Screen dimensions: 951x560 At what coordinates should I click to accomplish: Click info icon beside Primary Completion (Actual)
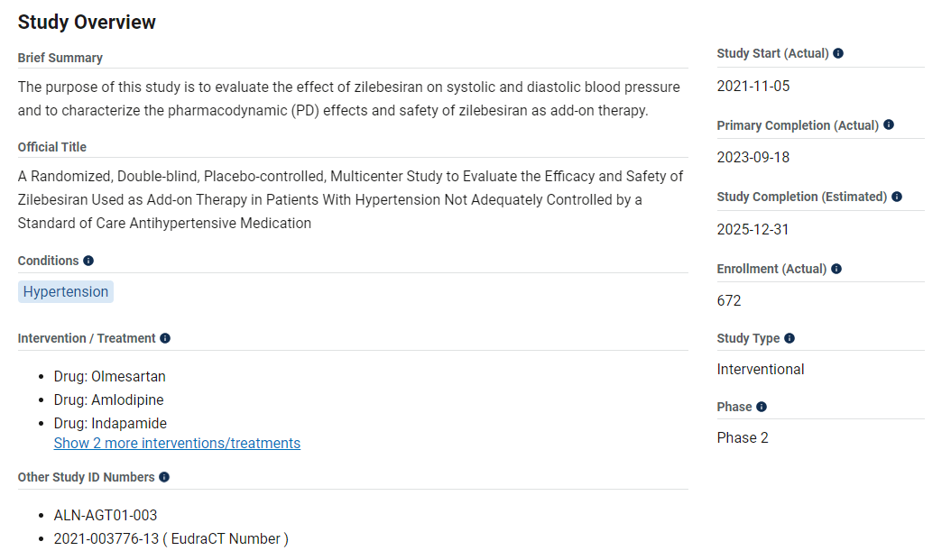point(889,125)
